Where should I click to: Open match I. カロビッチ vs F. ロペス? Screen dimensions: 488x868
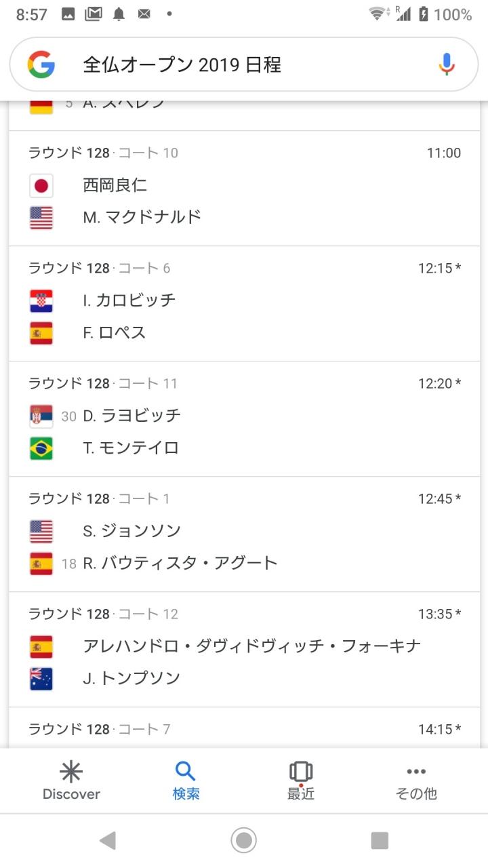(x=244, y=304)
